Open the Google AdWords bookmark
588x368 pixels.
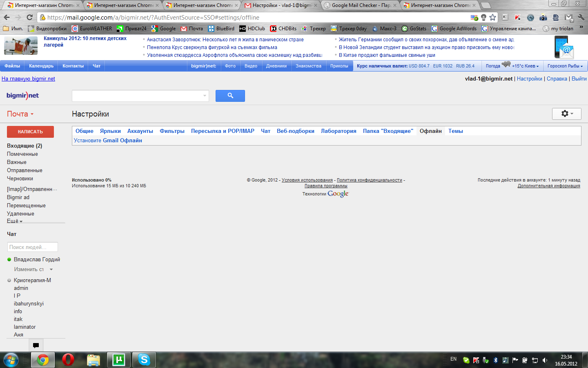(454, 29)
